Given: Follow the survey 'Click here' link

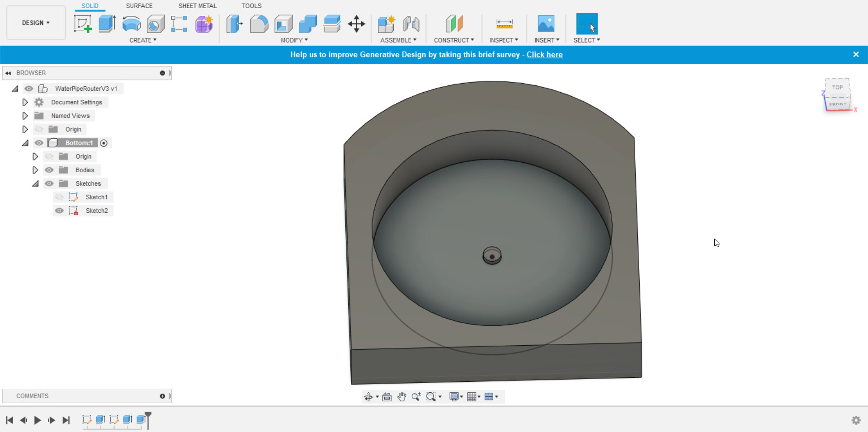Looking at the screenshot, I should pos(544,55).
